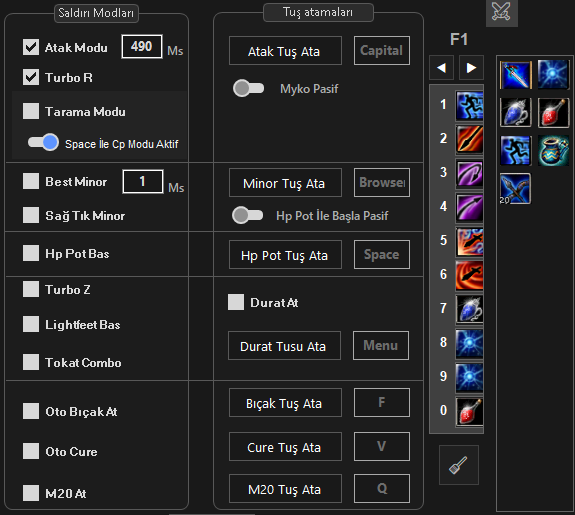
Task: Pick the teal jar item in right palette
Action: point(553,150)
